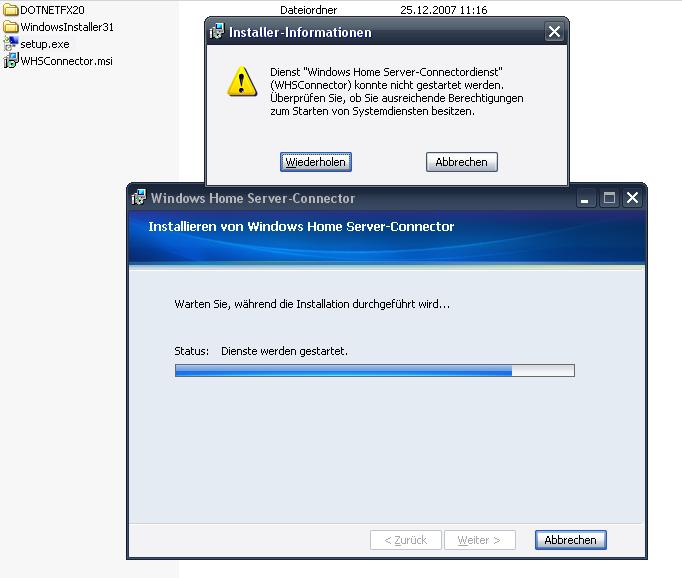
Task: Select the DOTNETFX20 folder icon
Action: tap(12, 10)
